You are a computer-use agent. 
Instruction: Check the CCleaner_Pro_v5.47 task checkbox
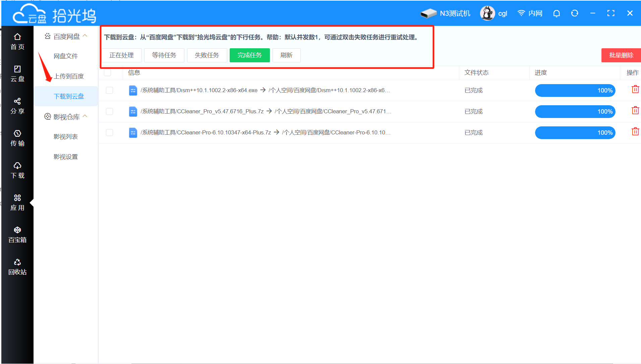point(109,112)
